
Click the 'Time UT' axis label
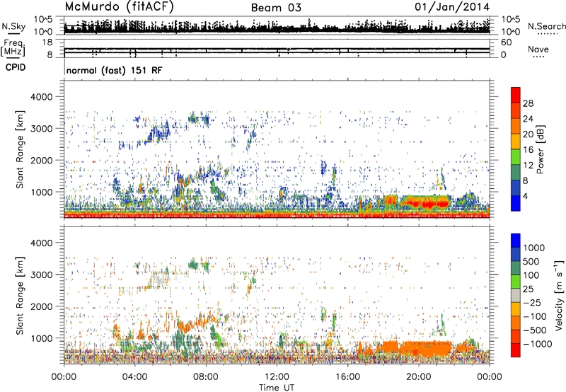coord(277,388)
